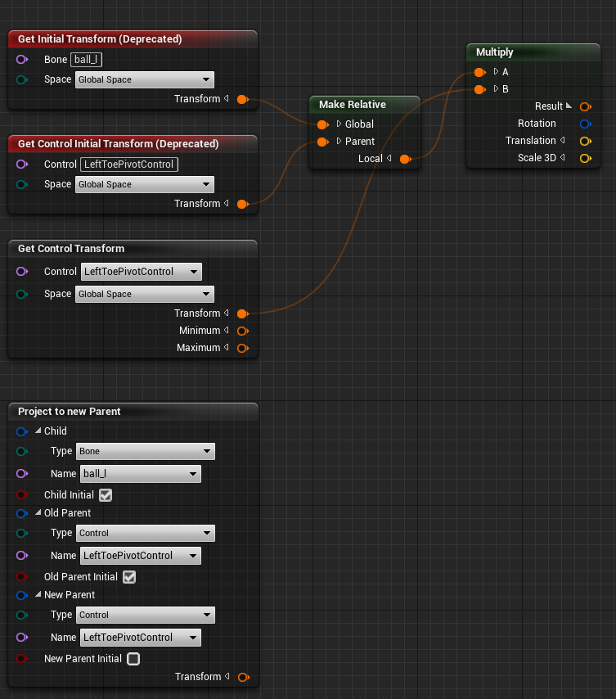Viewport: 616px width, 699px height.
Task: Collapse the New Parent section
Action: 38,594
